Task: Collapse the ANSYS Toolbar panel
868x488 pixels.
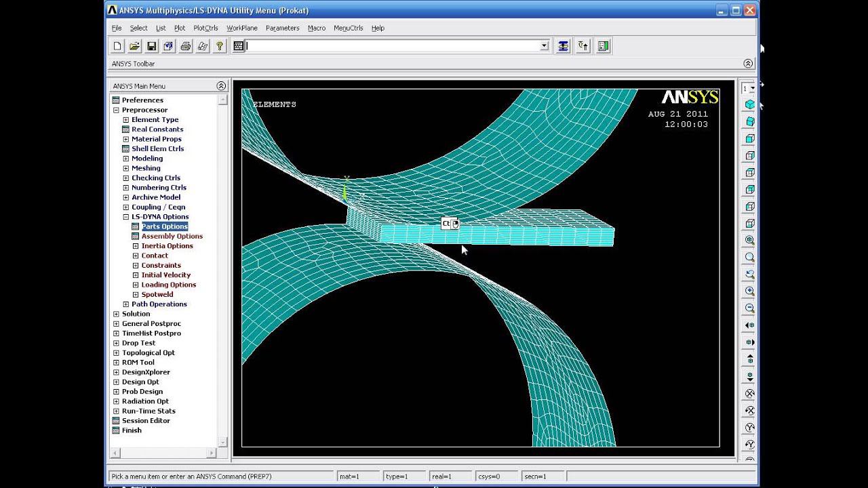Action: [x=748, y=64]
